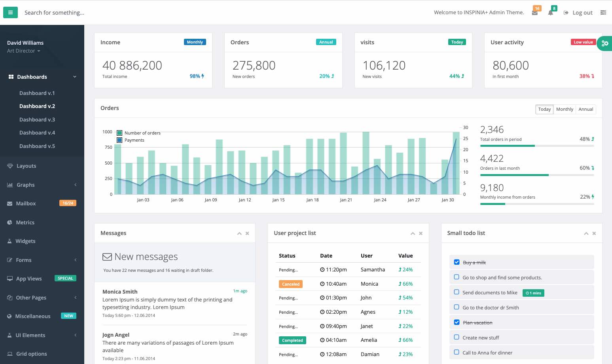Tick the Create new stuff checkbox
This screenshot has height=364, width=612.
pyautogui.click(x=457, y=337)
